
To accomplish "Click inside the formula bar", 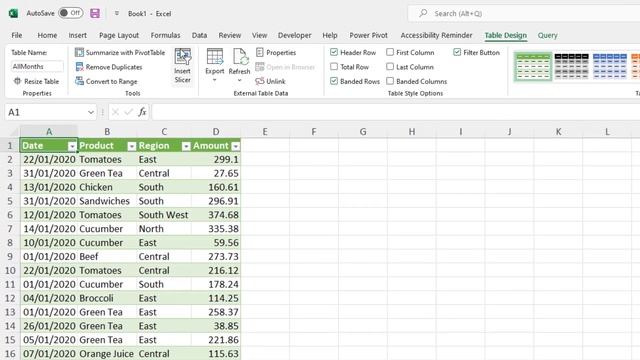I will (x=396, y=112).
